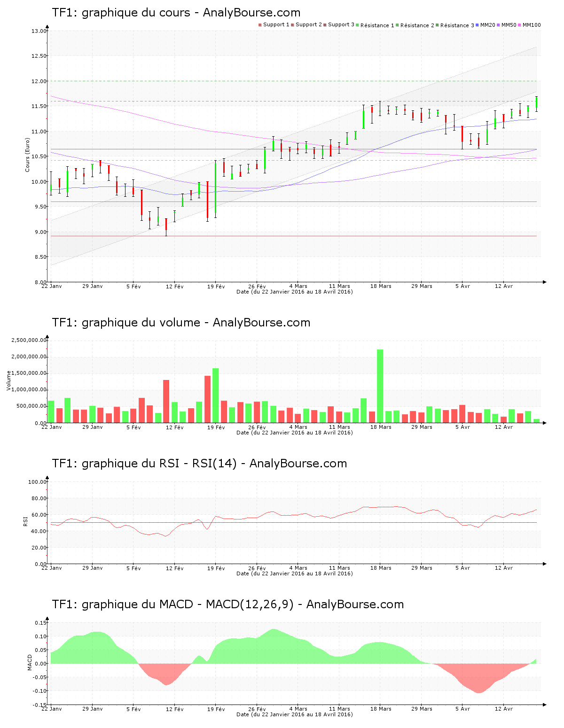Click the '26 Fév' date on MACD chart
This screenshot has height=728, width=564.
257,709
